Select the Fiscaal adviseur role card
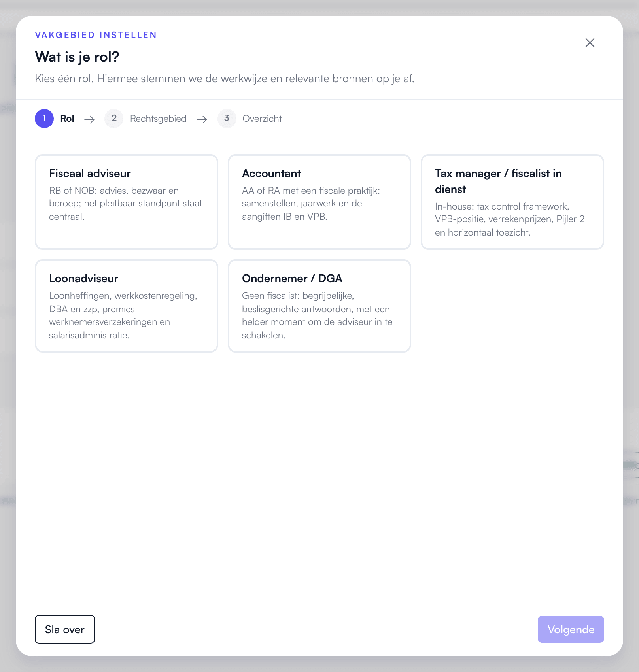The height and width of the screenshot is (672, 639). (127, 202)
